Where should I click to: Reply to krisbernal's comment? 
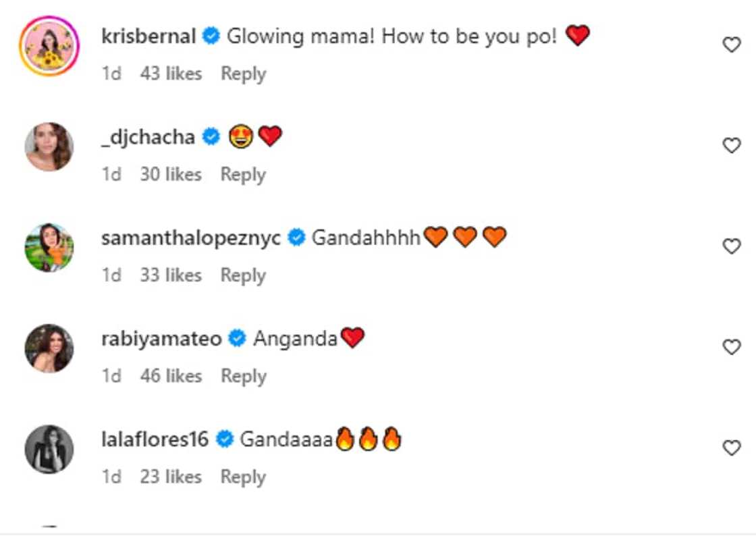pos(243,74)
